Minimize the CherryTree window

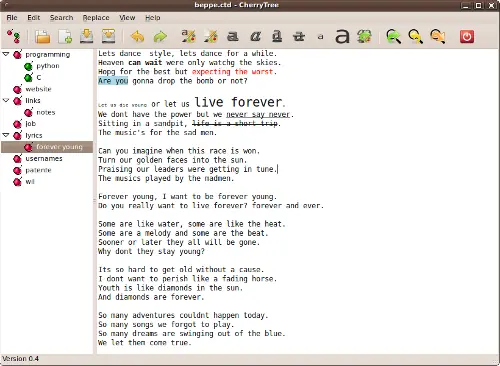coord(466,5)
